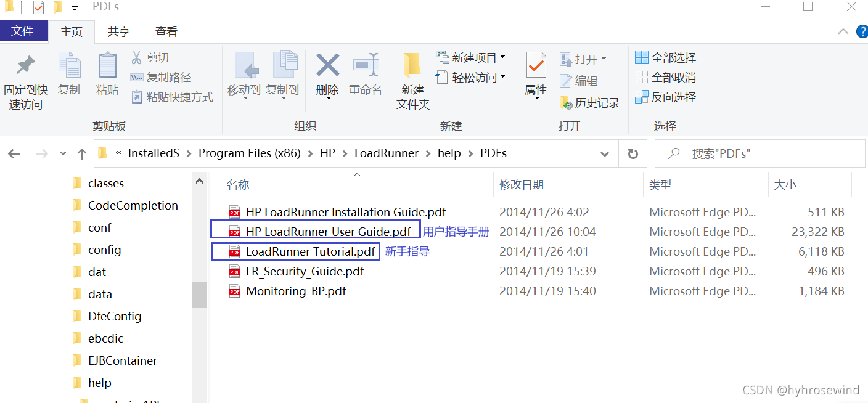This screenshot has width=868, height=403.
Task: Click Paste Shortcut (粘贴快捷方式) button
Action: (172, 97)
